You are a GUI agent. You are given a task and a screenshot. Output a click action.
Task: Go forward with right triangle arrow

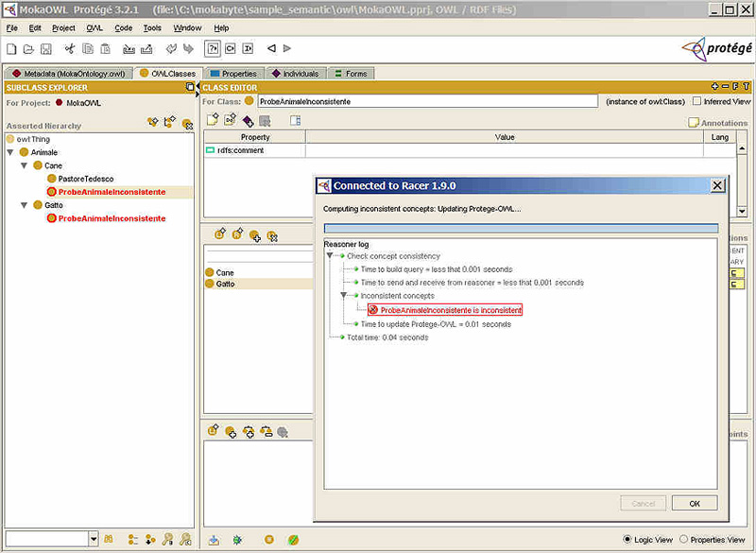point(287,48)
